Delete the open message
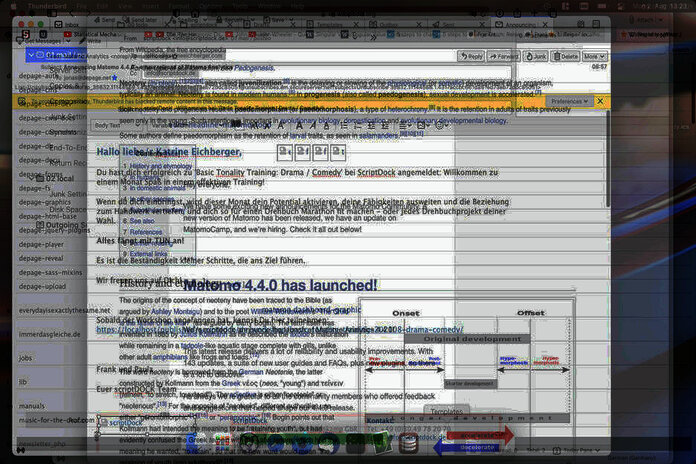Screen dimensions: 696x464 tap(565, 56)
